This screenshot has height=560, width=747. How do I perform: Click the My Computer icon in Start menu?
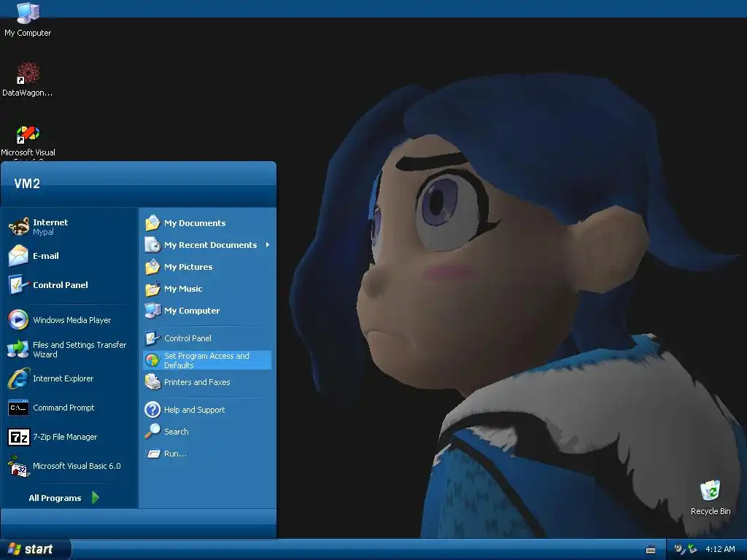(x=152, y=311)
